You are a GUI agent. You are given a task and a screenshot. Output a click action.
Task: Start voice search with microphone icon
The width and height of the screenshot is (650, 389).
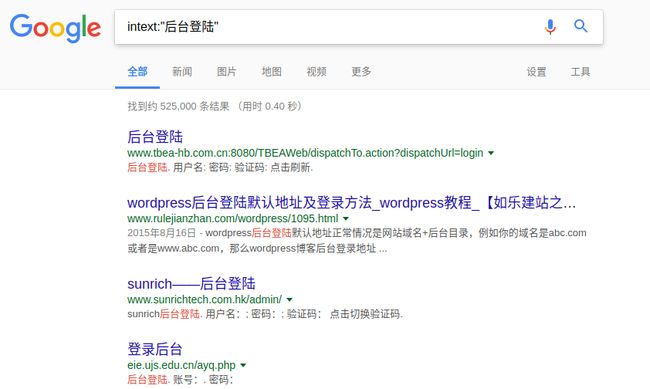(550, 27)
